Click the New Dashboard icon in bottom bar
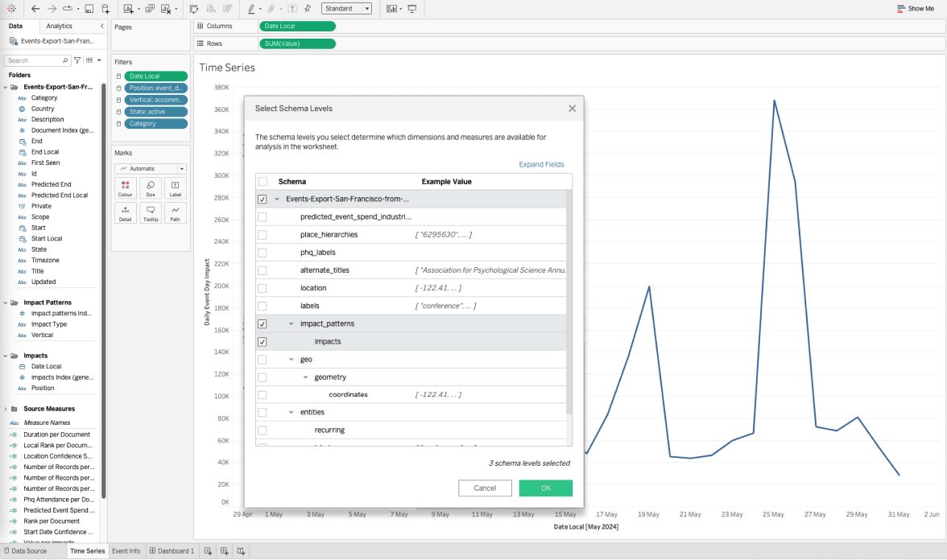The image size is (947, 560). [x=224, y=551]
